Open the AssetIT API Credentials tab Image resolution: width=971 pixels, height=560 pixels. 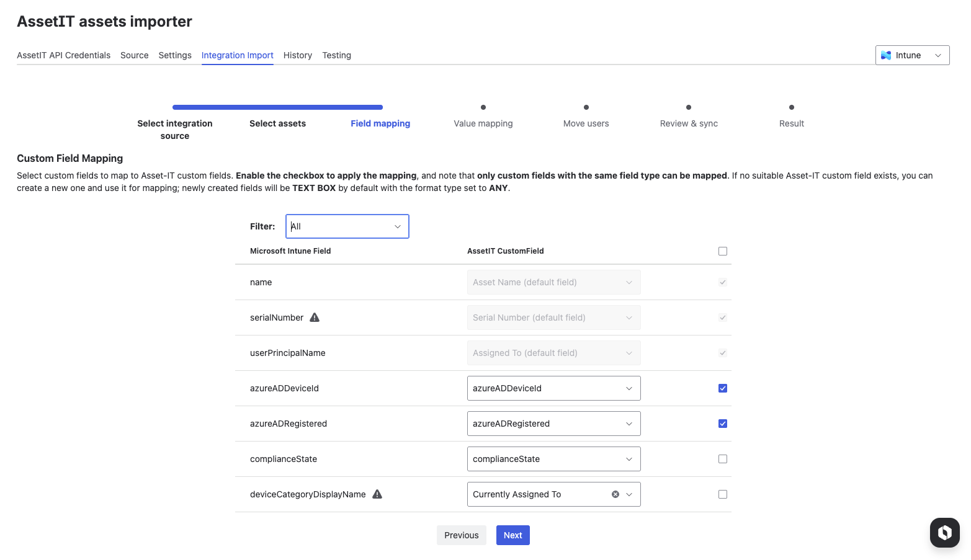(63, 55)
